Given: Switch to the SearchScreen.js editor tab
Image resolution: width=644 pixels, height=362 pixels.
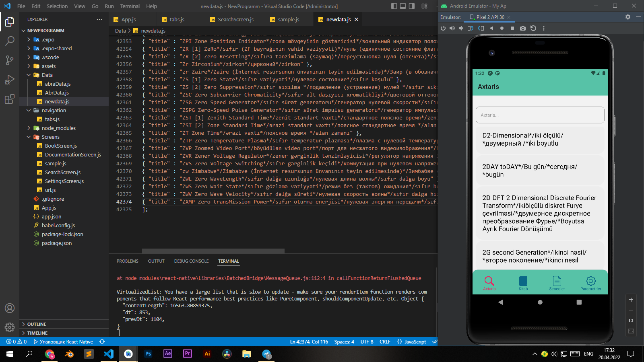Looking at the screenshot, I should tap(236, 19).
